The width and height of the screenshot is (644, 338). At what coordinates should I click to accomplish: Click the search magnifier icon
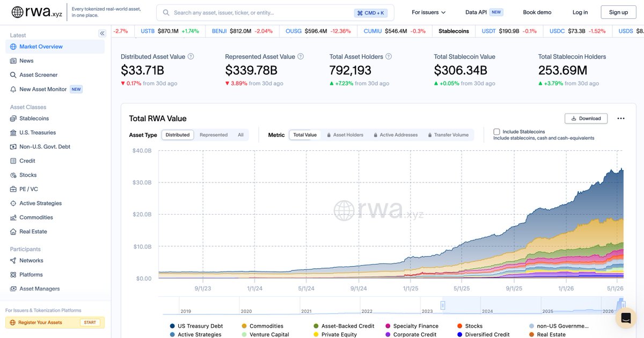click(166, 12)
